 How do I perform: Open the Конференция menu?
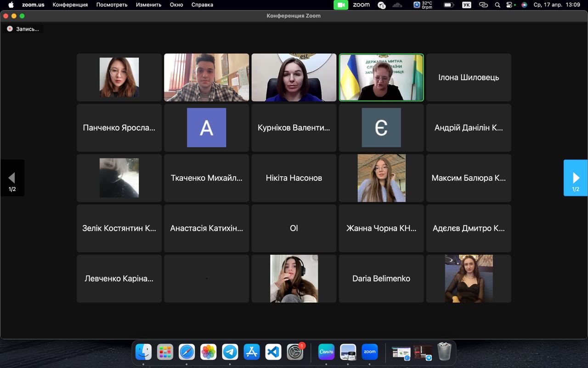70,5
